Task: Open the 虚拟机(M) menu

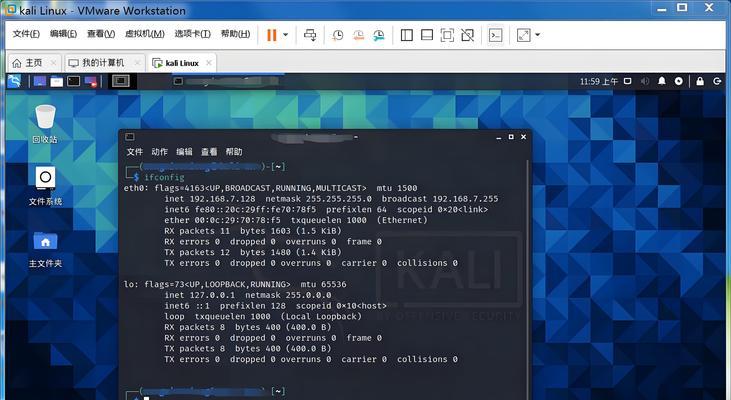Action: pyautogui.click(x=145, y=34)
